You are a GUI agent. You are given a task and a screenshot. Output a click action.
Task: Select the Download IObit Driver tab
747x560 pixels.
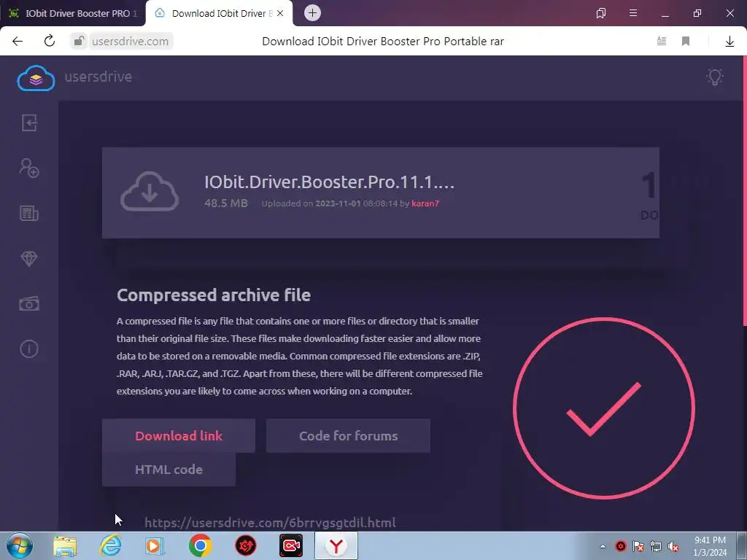coord(219,13)
